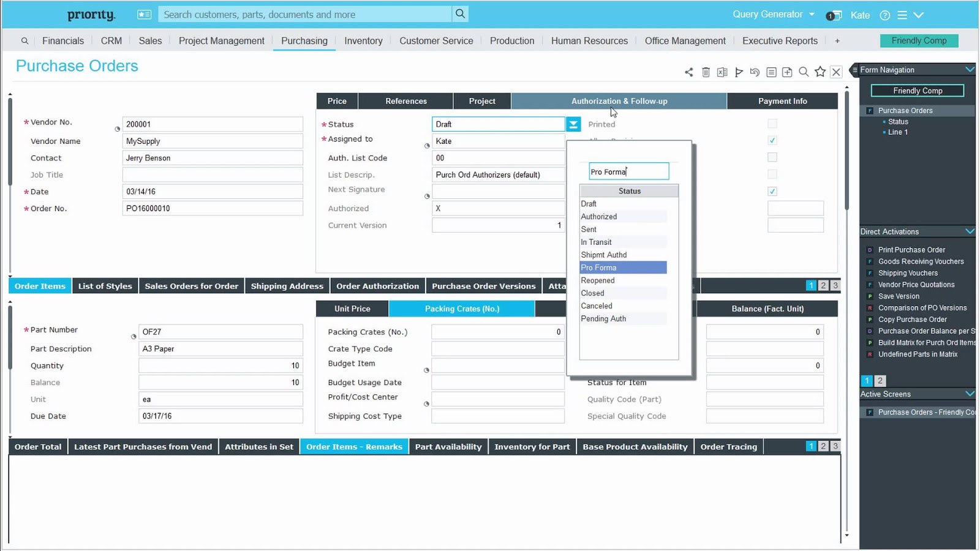Click the lookup icon beside Assigned to

click(427, 146)
